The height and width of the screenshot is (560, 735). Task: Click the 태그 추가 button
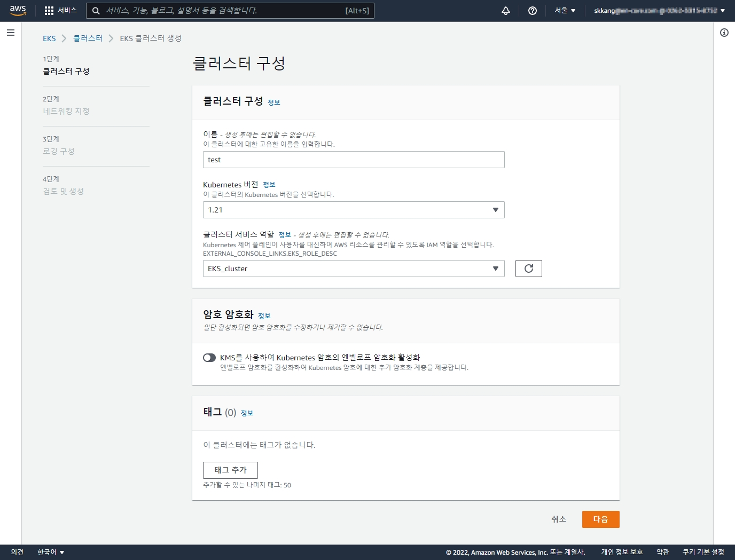pos(230,470)
